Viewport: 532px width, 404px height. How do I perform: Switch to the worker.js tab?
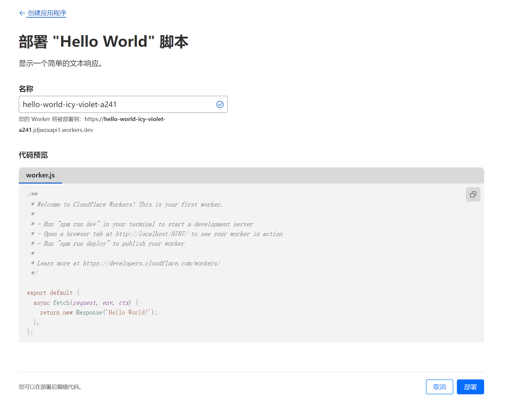pos(40,175)
